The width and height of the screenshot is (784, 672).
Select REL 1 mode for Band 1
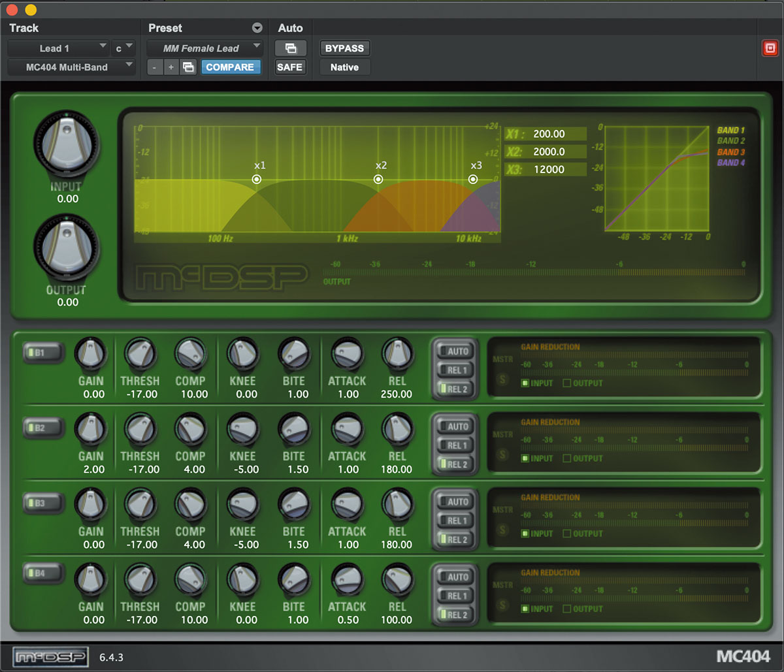(x=454, y=370)
